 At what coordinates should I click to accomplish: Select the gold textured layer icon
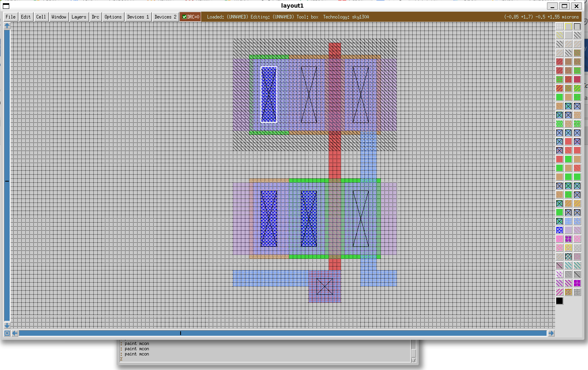pos(568,292)
